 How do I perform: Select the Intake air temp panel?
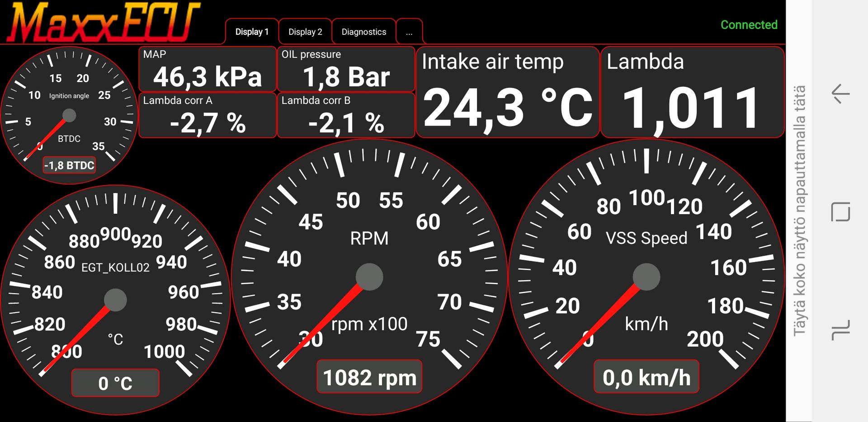[507, 92]
